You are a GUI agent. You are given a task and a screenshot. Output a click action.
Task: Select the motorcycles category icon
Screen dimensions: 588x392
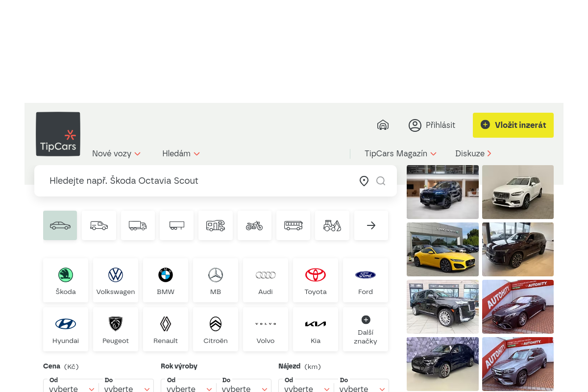click(254, 225)
